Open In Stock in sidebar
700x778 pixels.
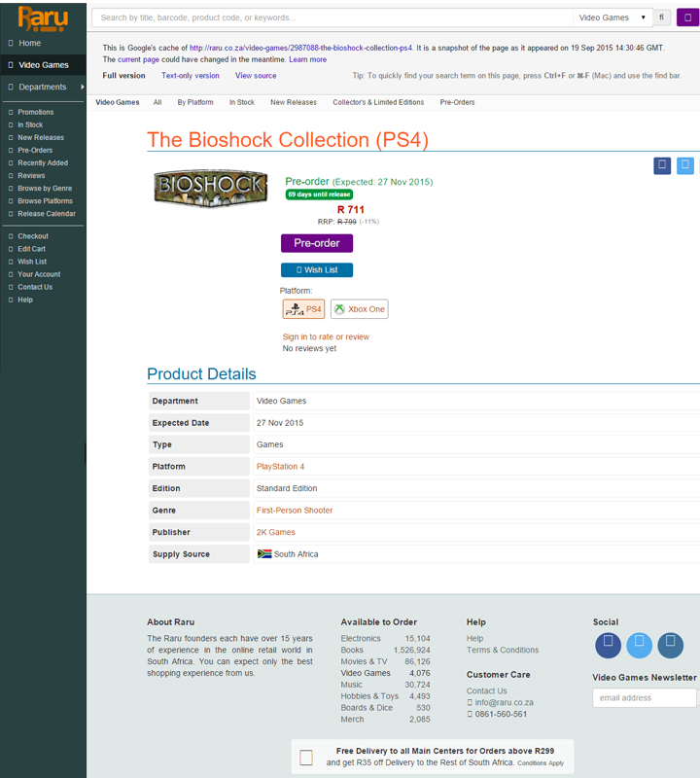tap(30, 125)
